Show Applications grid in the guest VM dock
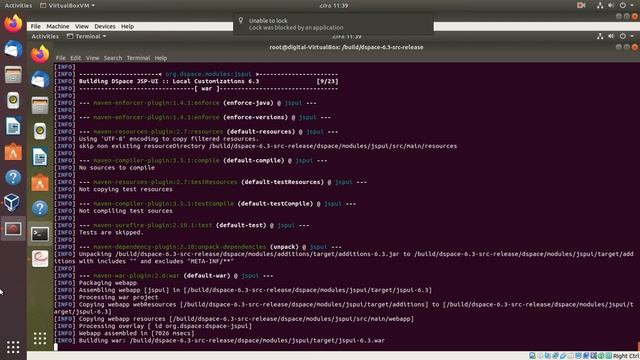The height and width of the screenshot is (360, 640). click(40, 338)
